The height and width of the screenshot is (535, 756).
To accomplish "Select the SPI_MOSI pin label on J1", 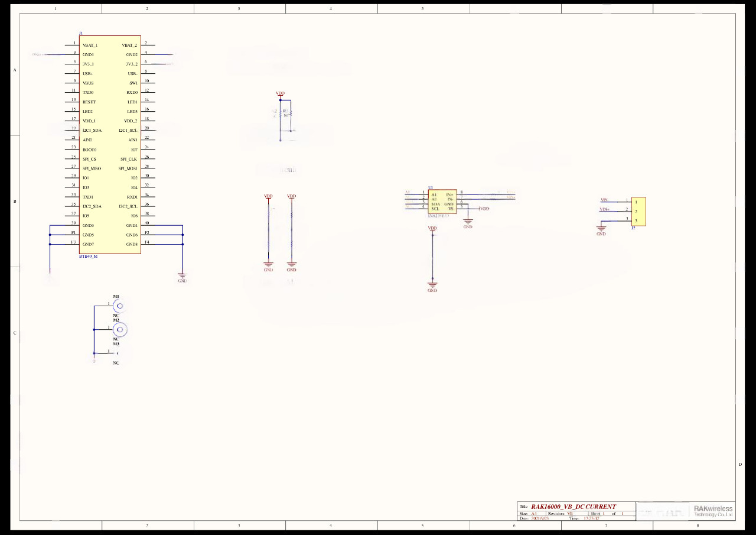I will click(128, 168).
